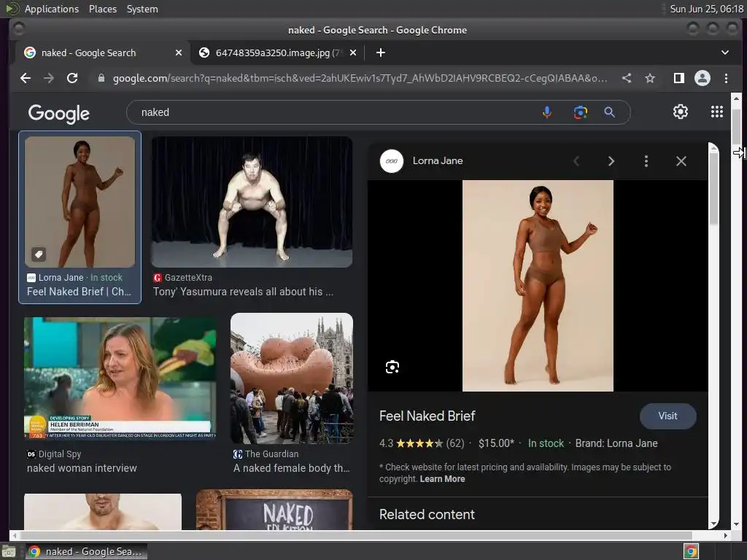Open the Places menu
This screenshot has width=747, height=560.
coord(102,9)
